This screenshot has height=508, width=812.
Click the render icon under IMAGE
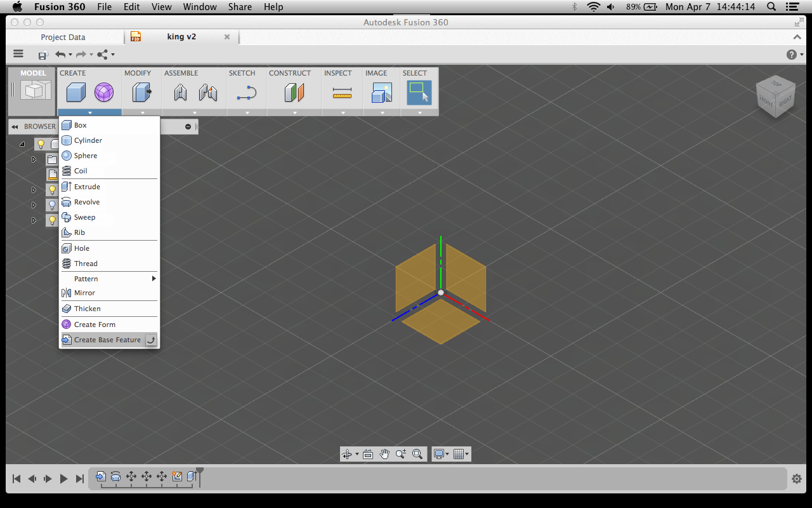[382, 93]
